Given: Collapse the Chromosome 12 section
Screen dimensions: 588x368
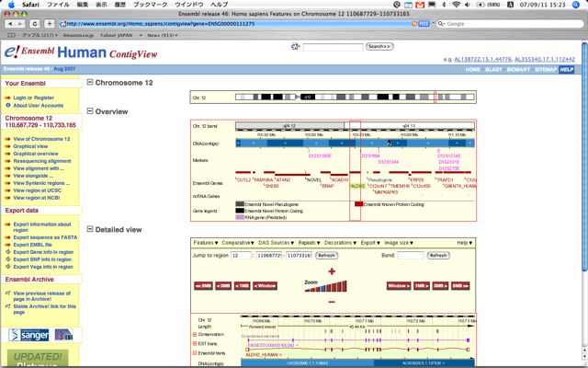Looking at the screenshot, I should pyautogui.click(x=89, y=83).
